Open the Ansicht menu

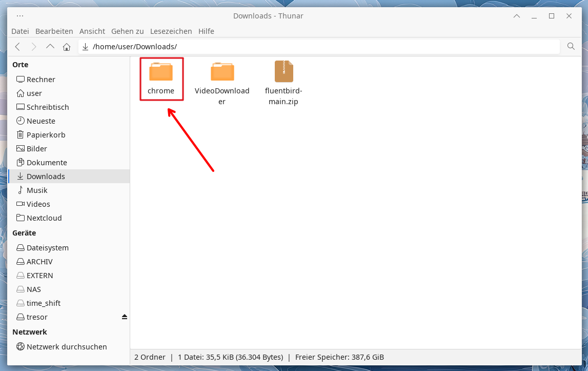92,31
